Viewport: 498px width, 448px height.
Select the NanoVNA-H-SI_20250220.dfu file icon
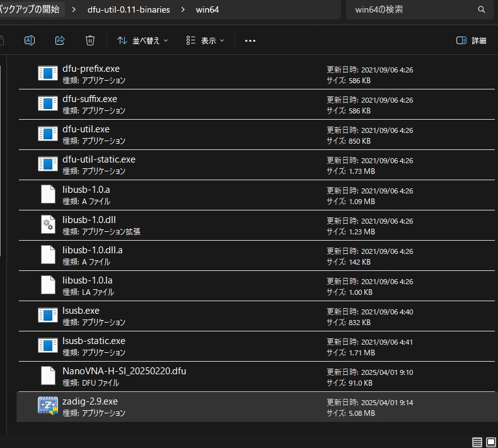(x=48, y=376)
